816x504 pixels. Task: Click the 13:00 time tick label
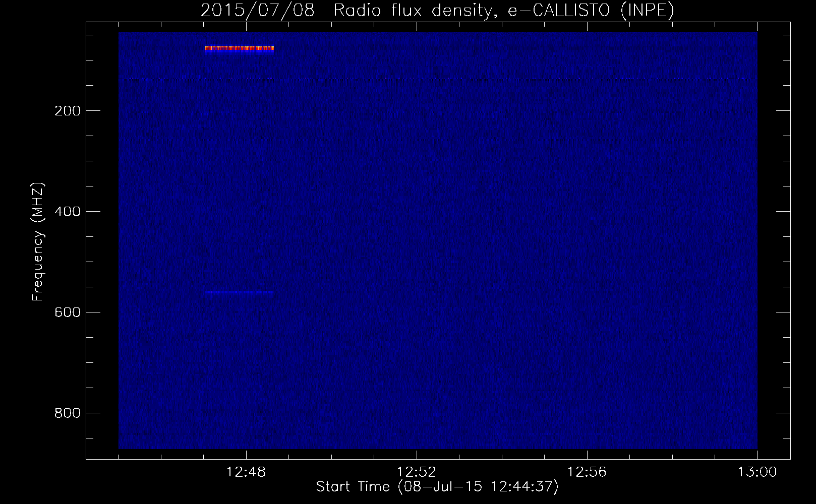tap(757, 472)
